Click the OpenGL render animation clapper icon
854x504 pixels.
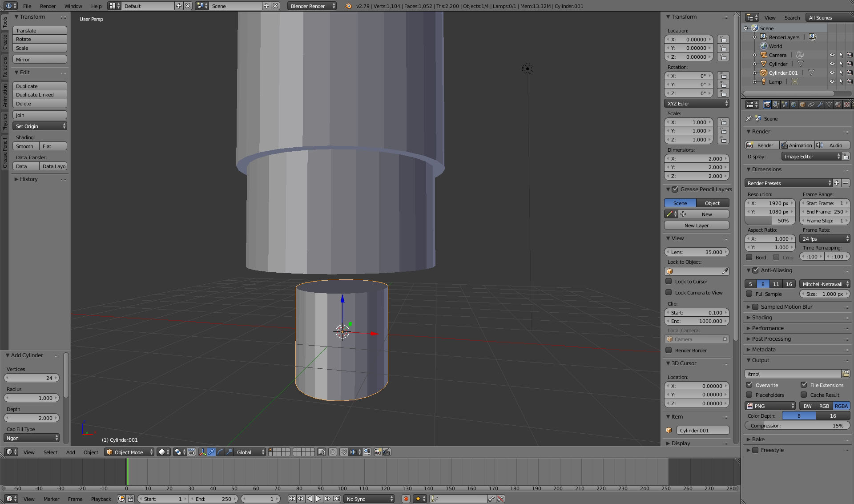(387, 452)
